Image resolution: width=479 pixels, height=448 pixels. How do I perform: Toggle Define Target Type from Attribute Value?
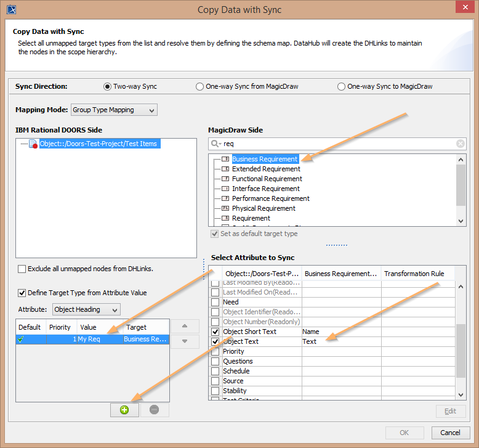[x=22, y=293]
